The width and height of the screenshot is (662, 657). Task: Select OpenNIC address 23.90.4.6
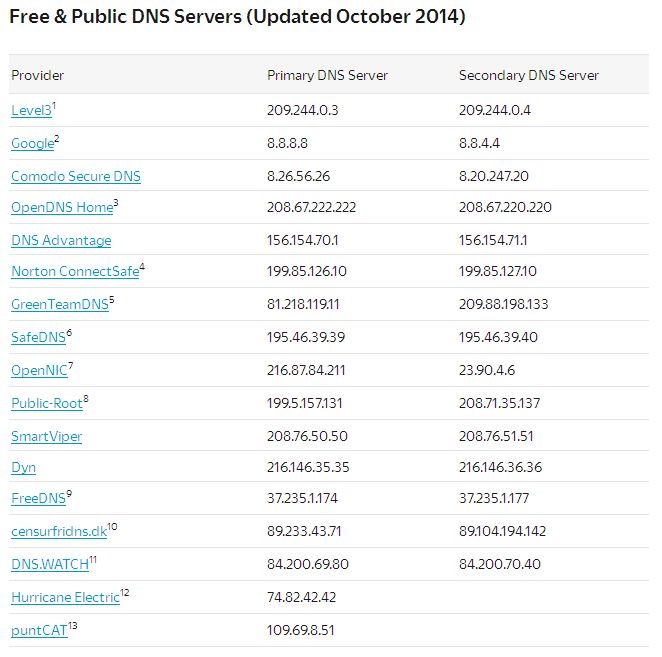coord(487,370)
